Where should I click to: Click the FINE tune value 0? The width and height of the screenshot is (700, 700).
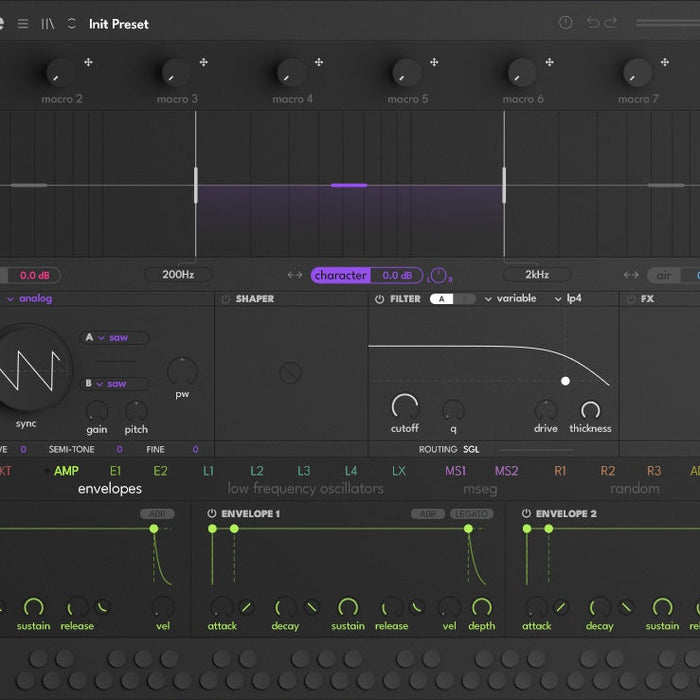coord(195,449)
